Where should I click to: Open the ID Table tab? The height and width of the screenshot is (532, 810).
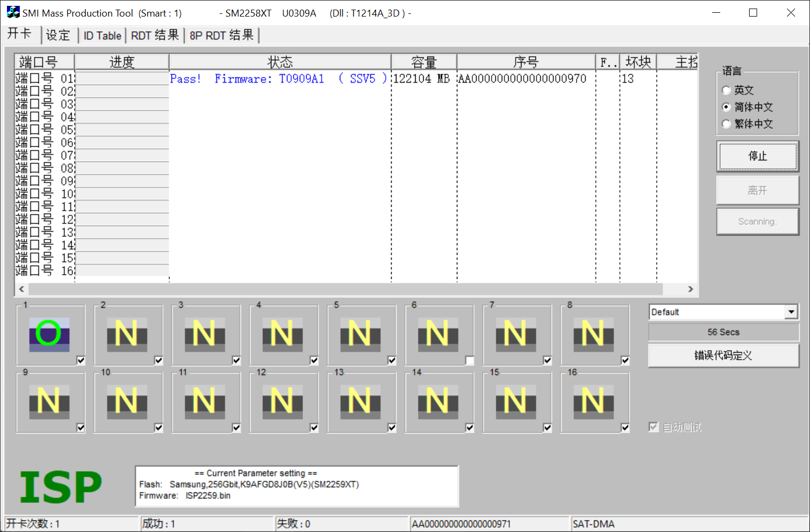pos(102,36)
